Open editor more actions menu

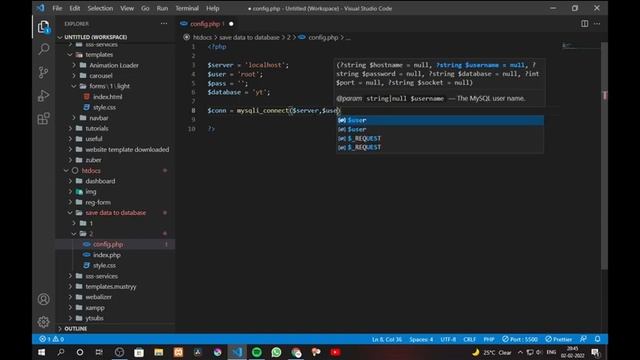tap(597, 24)
